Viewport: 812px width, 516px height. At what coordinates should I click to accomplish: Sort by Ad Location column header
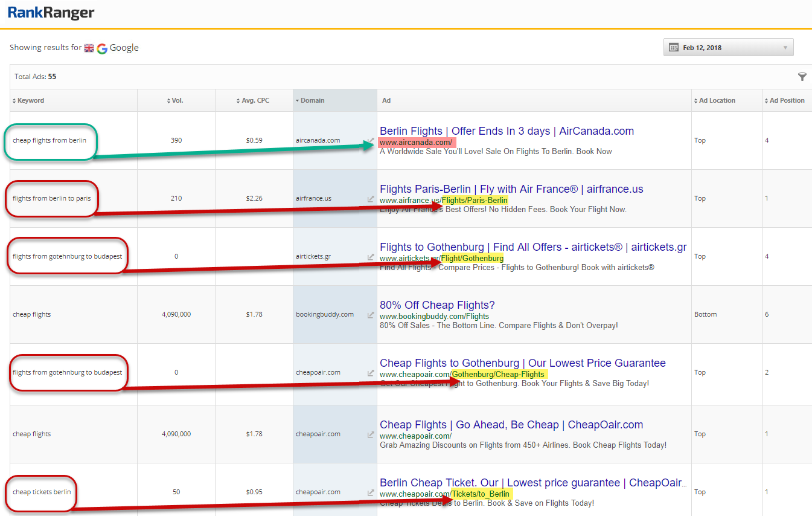coord(717,101)
